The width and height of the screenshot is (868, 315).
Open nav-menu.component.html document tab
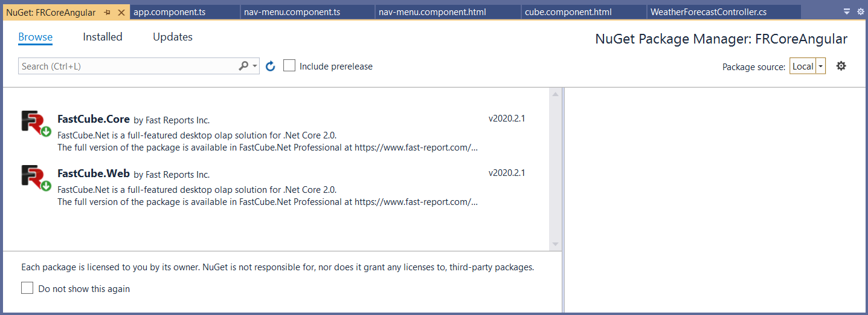click(448, 12)
